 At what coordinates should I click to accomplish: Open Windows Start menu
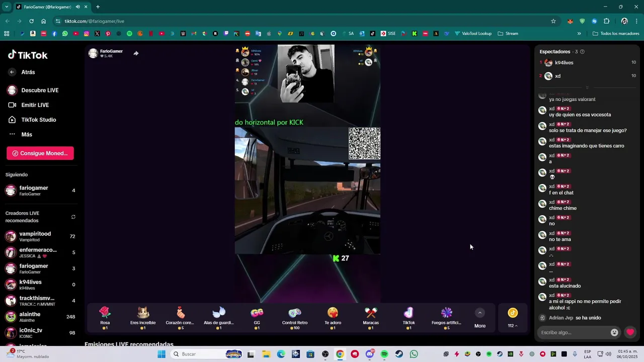click(x=162, y=354)
